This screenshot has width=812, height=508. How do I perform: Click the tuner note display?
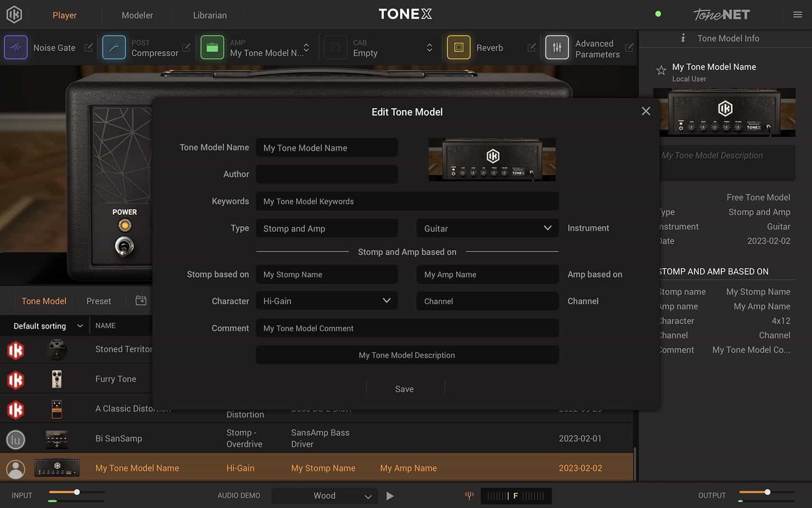coord(516,496)
